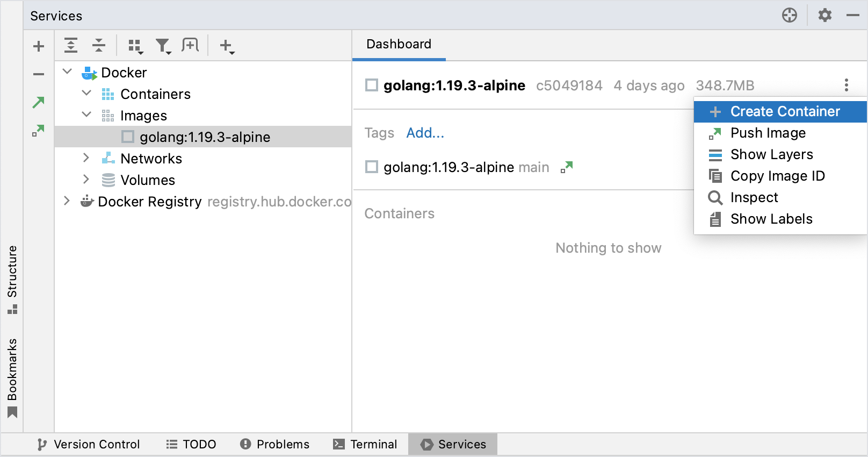The width and height of the screenshot is (868, 457).
Task: Choose Create Container from the menu
Action: (x=780, y=111)
